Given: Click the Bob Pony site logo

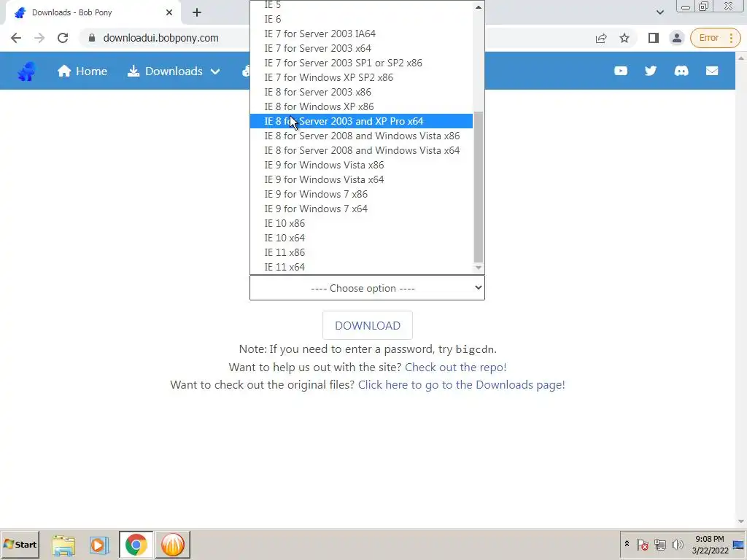Looking at the screenshot, I should tap(26, 71).
